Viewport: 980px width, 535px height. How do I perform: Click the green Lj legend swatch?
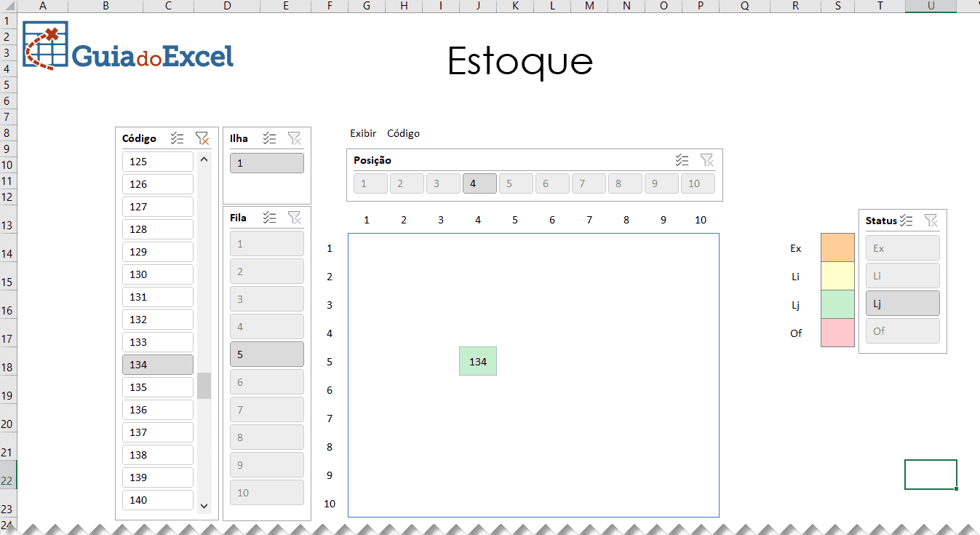point(837,304)
